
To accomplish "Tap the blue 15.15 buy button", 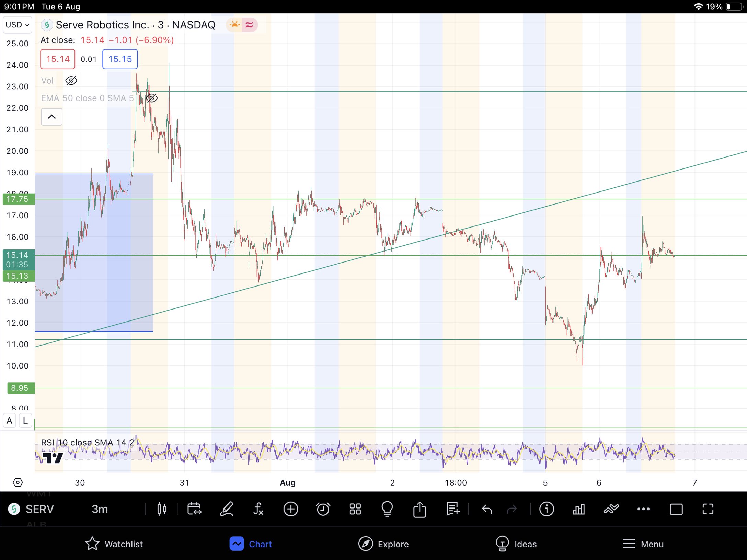I will [120, 59].
